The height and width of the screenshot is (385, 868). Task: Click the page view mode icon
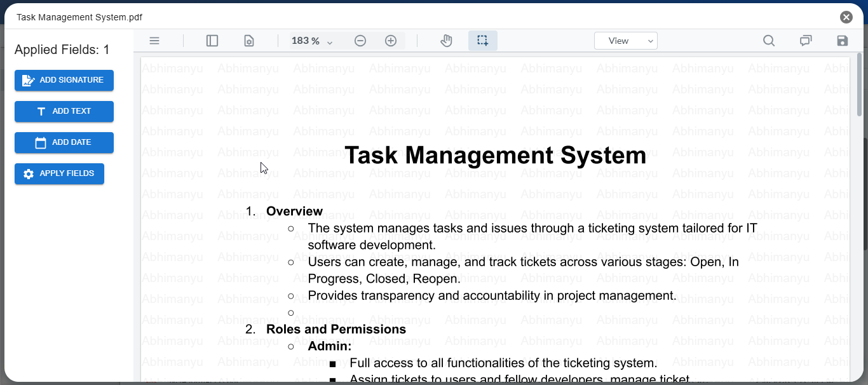click(249, 41)
